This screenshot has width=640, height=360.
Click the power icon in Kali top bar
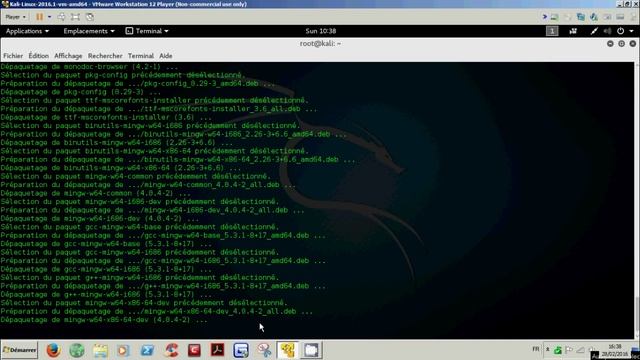pos(620,31)
